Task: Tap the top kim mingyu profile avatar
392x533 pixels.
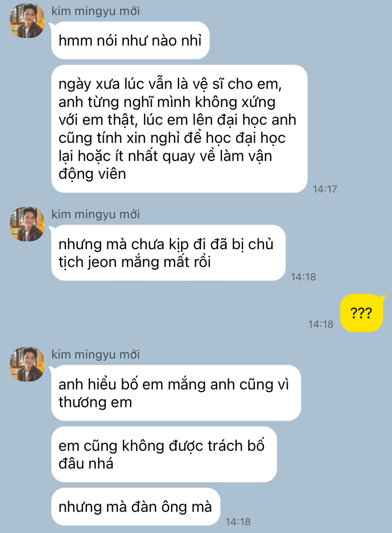Action: pyautogui.click(x=27, y=21)
